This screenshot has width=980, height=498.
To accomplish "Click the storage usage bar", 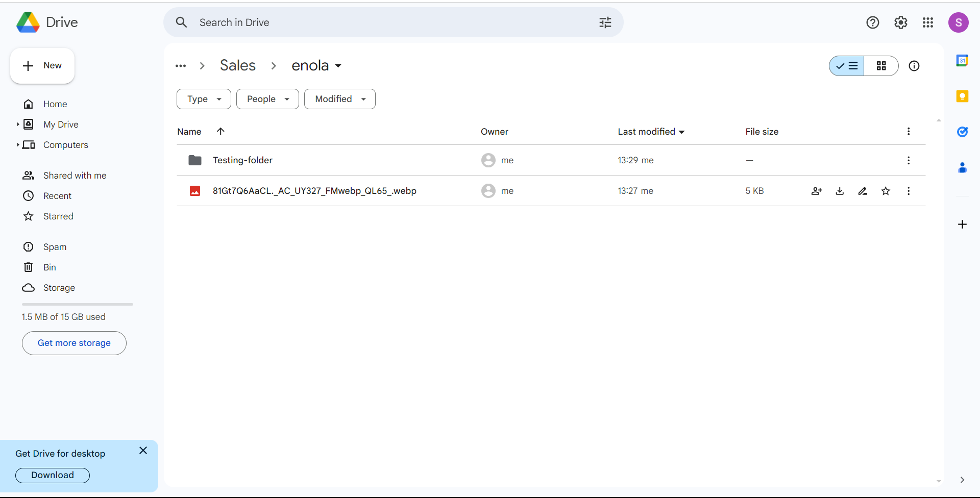I will pyautogui.click(x=77, y=304).
